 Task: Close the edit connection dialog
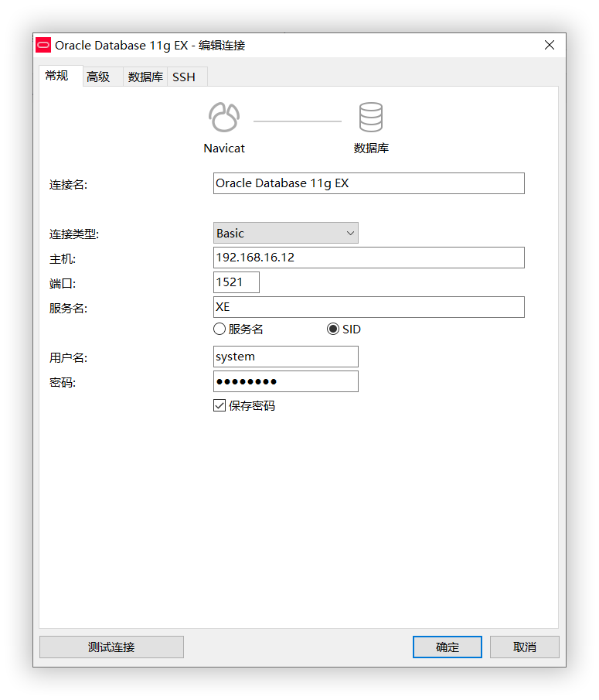550,45
